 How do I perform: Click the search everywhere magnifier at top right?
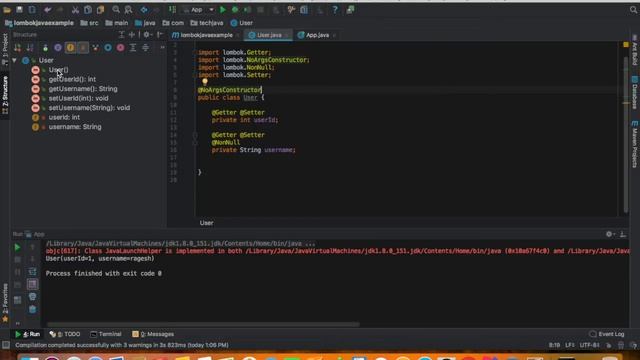pyautogui.click(x=633, y=10)
